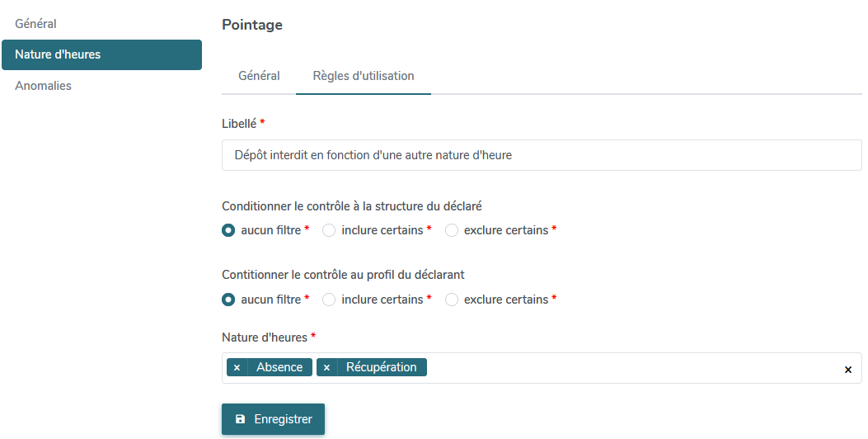Clear all selected Nature d'heures values

click(x=847, y=369)
